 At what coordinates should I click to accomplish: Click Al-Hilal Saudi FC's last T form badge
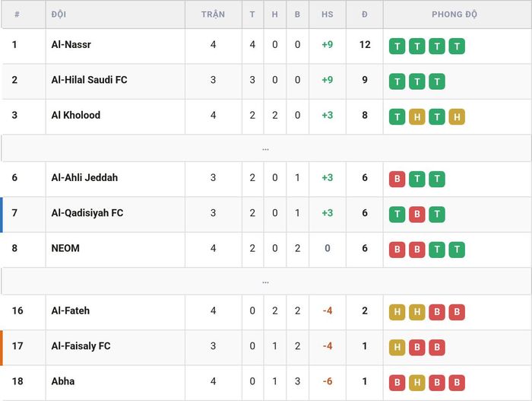click(437, 81)
